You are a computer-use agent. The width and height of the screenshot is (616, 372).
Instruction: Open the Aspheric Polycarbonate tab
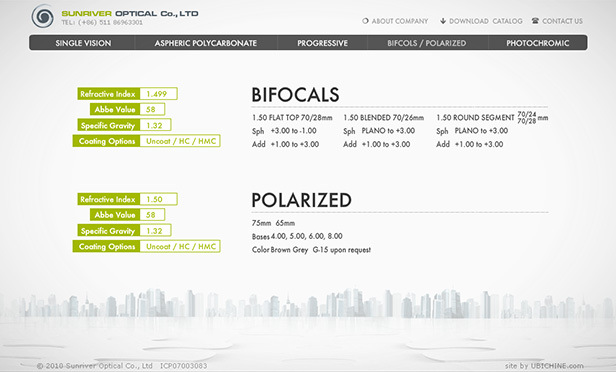[x=205, y=43]
